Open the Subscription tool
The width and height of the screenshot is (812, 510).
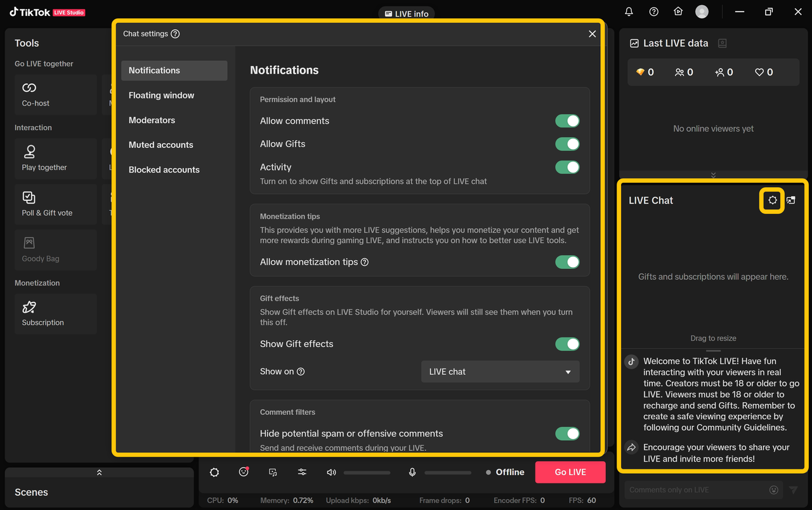43,313
